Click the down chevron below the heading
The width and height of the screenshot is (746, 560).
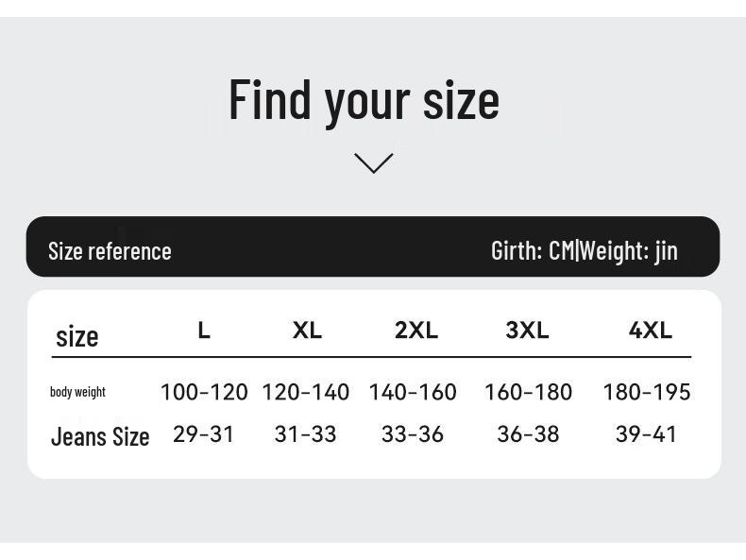tap(373, 163)
